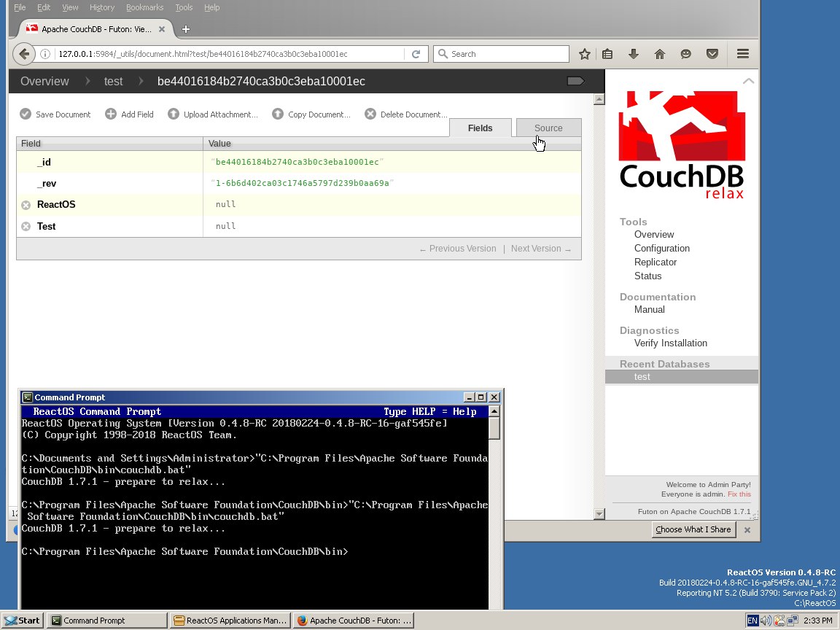
Task: Open the Start menu
Action: [x=22, y=621]
